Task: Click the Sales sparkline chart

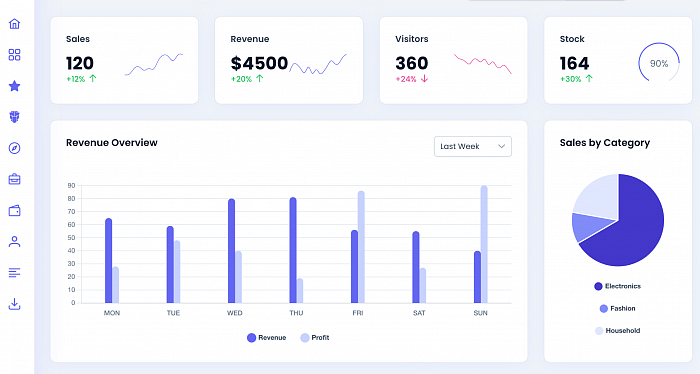Action: [x=154, y=64]
